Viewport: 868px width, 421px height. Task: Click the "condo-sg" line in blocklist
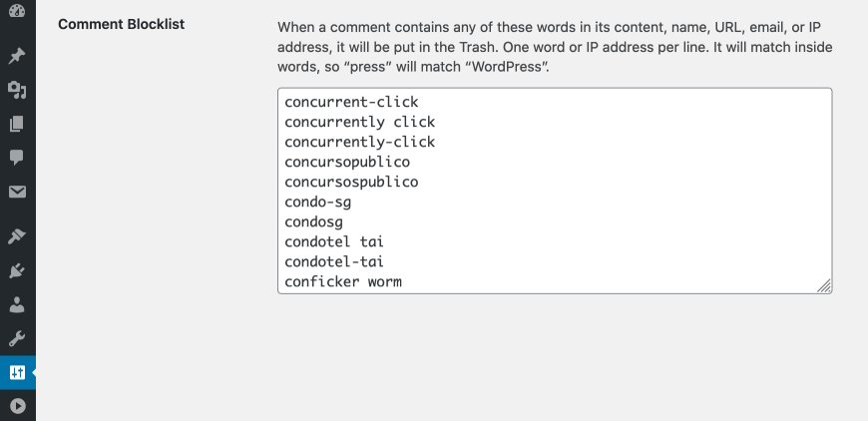[317, 202]
